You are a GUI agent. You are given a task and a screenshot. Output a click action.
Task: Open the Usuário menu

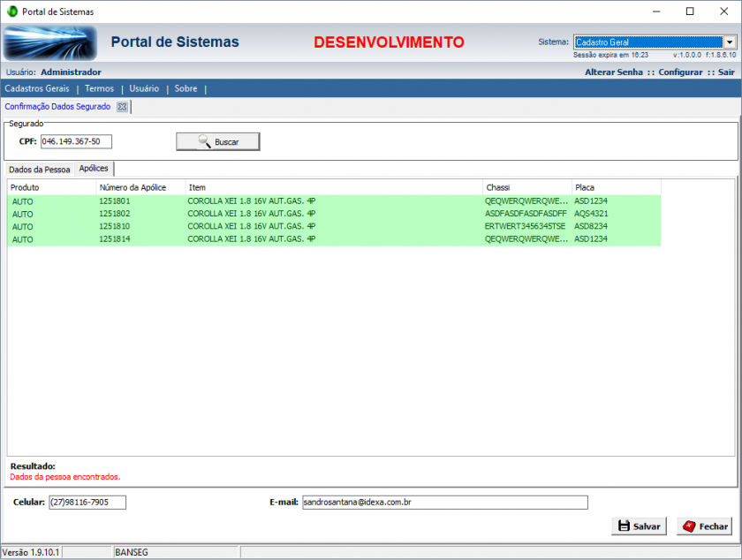(x=144, y=88)
